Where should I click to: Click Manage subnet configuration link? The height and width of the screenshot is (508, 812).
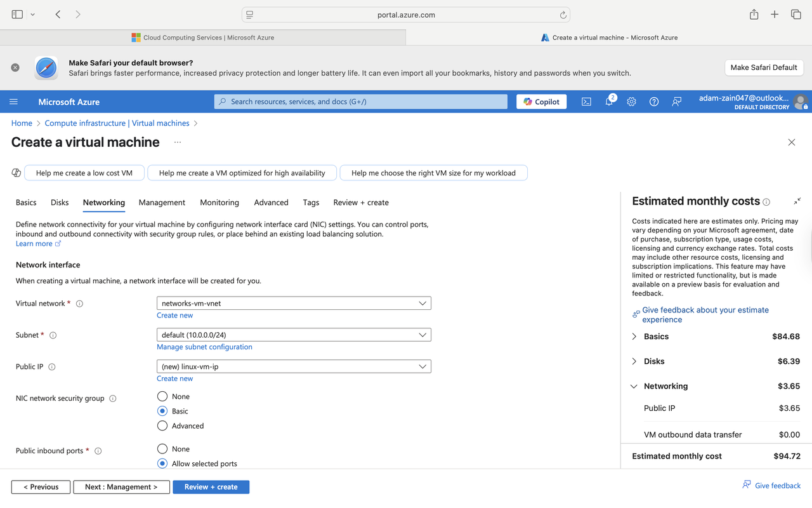(204, 347)
